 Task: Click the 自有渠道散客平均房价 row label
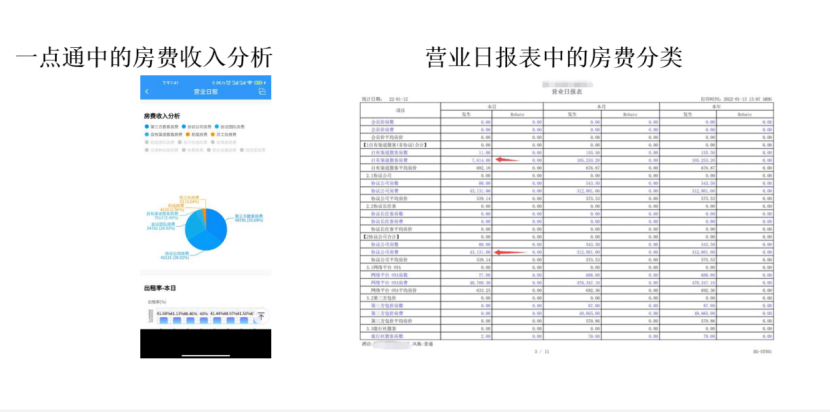pos(395,167)
